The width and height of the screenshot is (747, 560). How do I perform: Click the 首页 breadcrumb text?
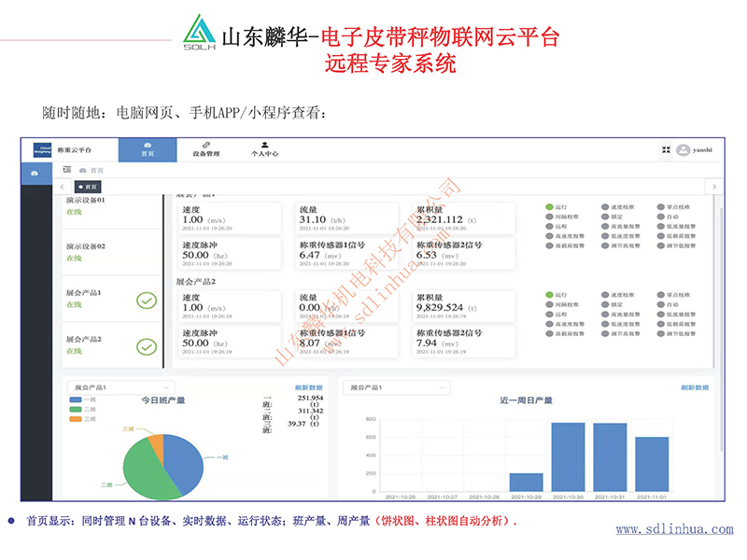[97, 170]
